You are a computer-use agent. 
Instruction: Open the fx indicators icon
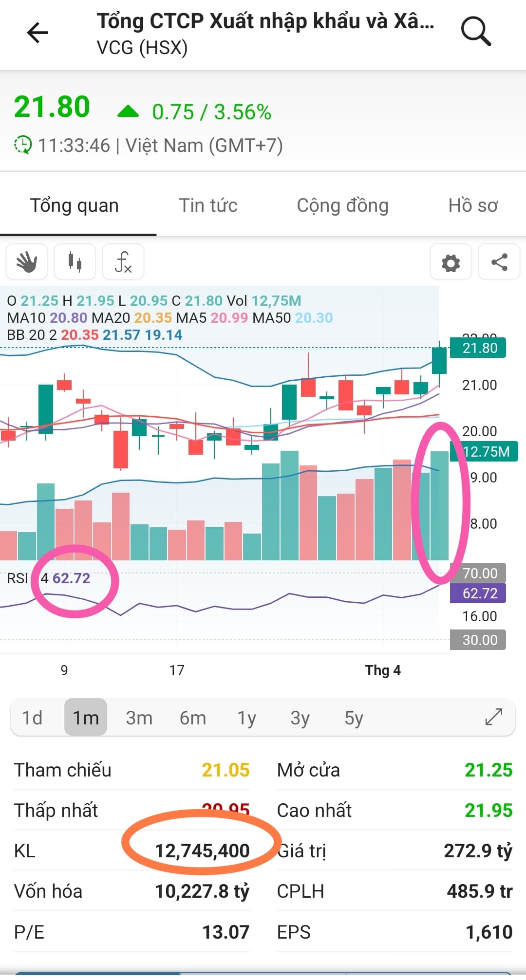coord(123,262)
